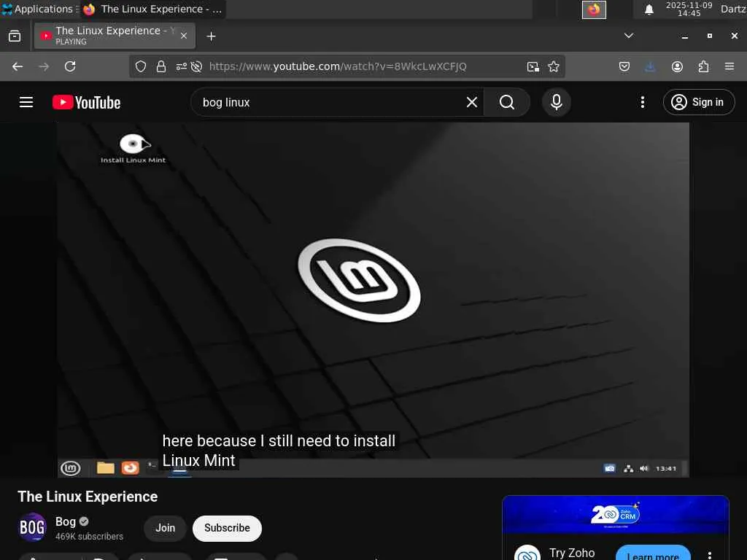Clear the search text with X

pos(472,102)
